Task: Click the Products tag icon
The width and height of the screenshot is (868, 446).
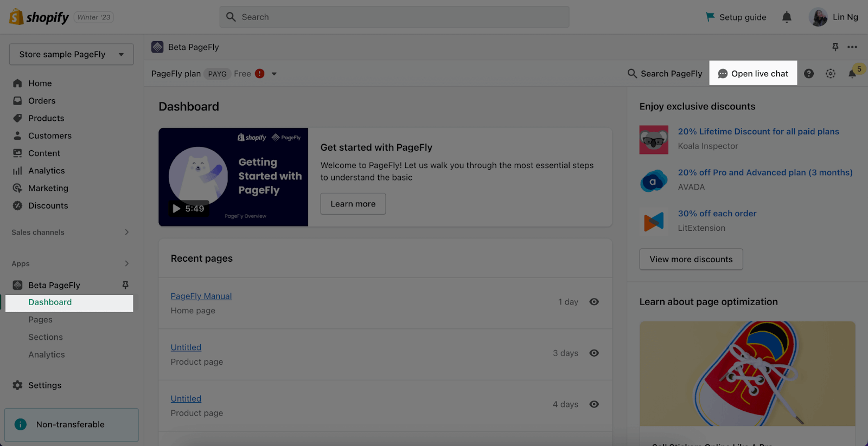Action: pyautogui.click(x=17, y=118)
